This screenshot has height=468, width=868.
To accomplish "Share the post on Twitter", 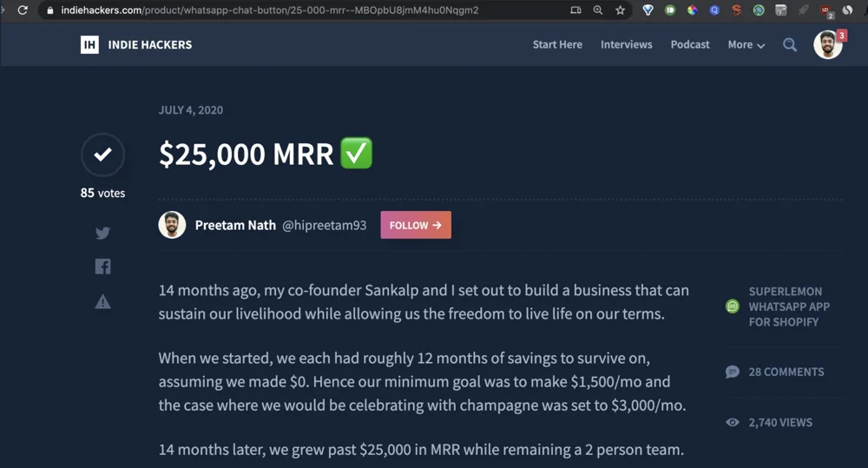I will tap(102, 233).
